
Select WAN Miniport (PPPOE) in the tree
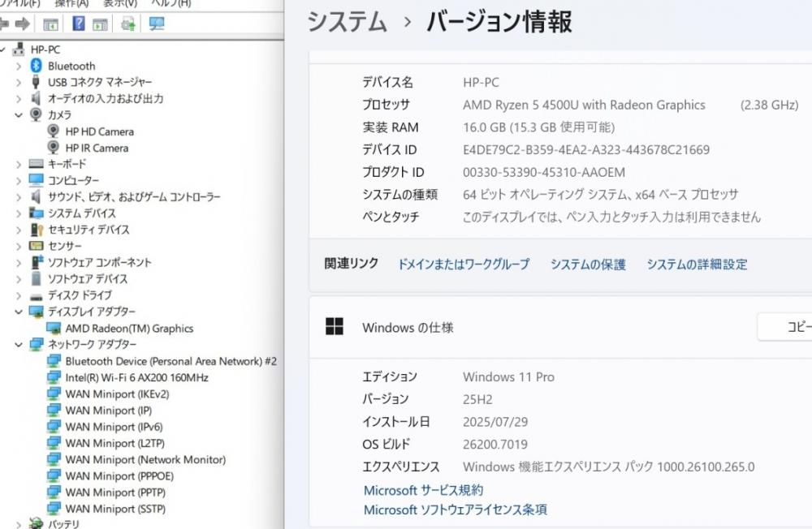pyautogui.click(x=119, y=476)
